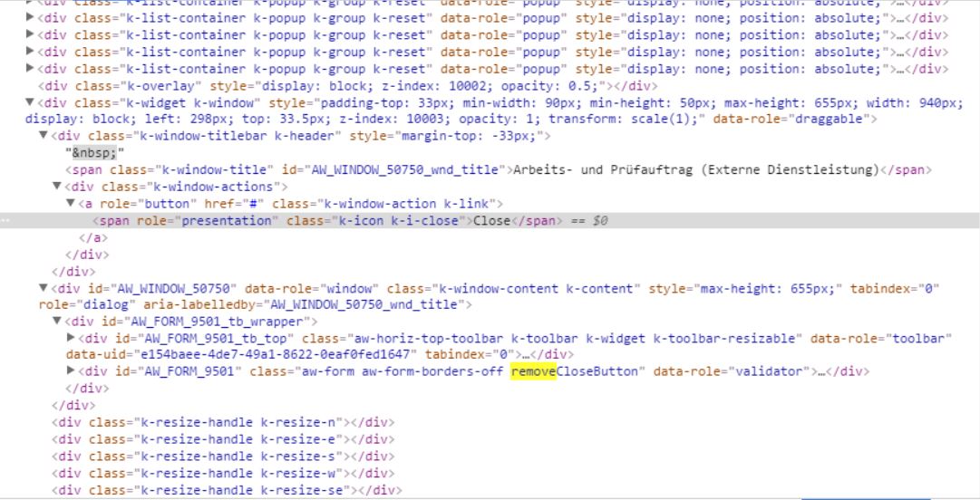Click the title text "Arbeits- und Prüfauftrag (Externe Dienstleistung)"
980x500 pixels.
tap(696, 169)
